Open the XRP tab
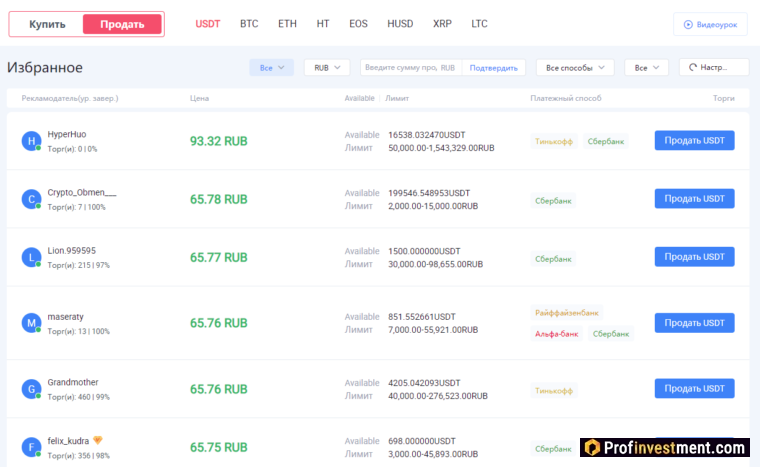The image size is (760, 467). point(442,24)
